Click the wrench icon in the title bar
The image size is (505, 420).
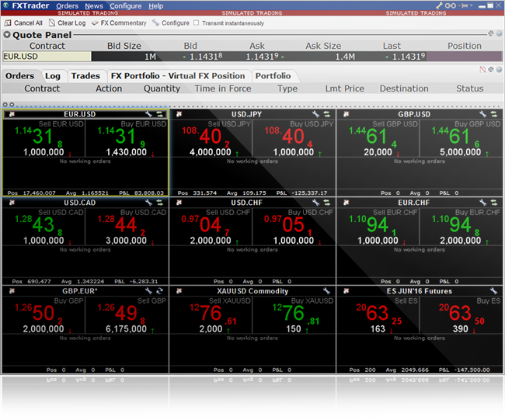click(x=440, y=6)
